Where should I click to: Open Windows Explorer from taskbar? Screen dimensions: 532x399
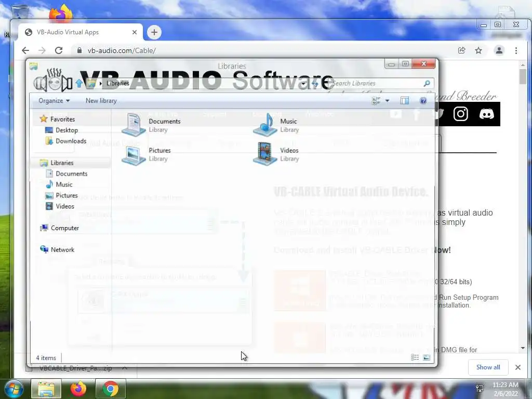[46, 389]
